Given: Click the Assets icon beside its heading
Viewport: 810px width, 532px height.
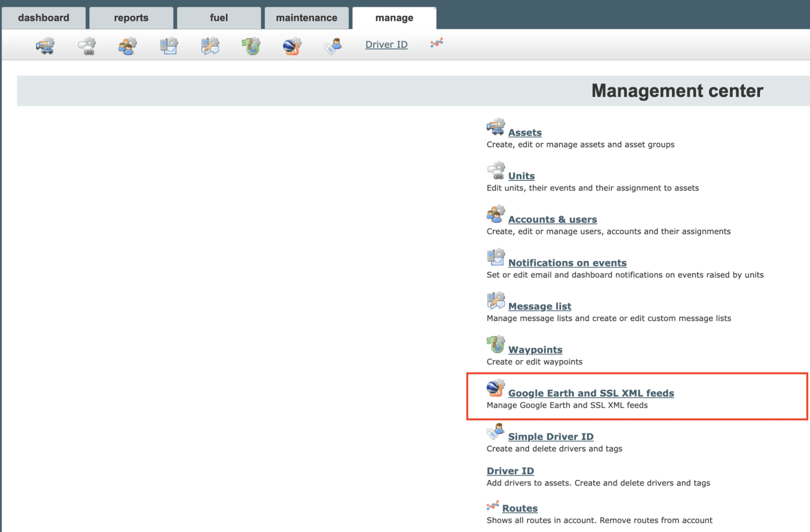Looking at the screenshot, I should click(x=495, y=128).
